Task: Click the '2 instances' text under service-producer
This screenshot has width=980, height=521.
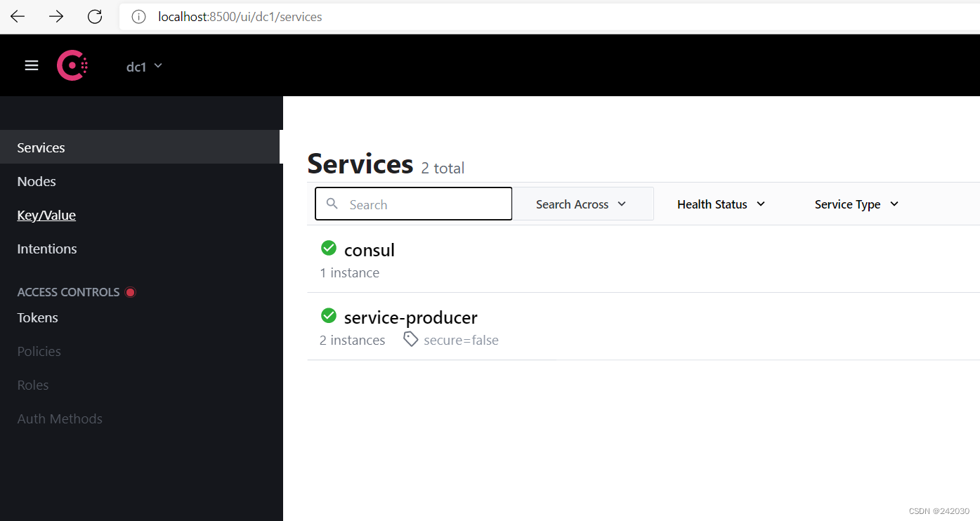Action: (x=352, y=340)
